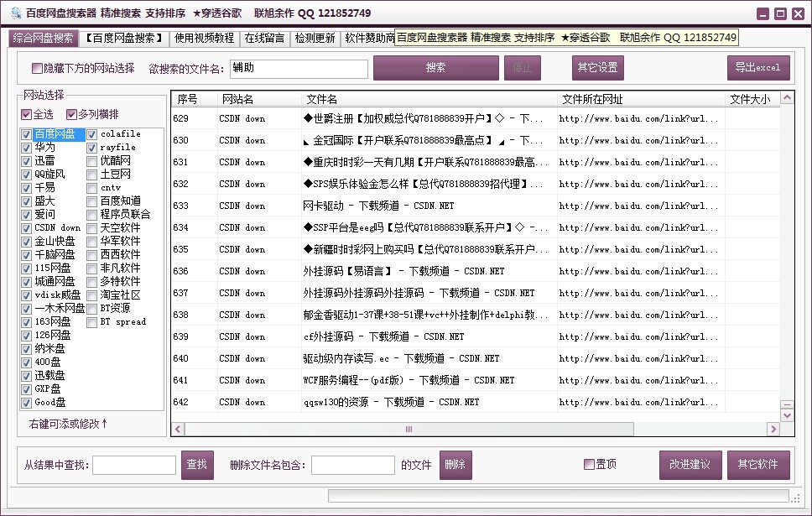Viewport: 812px width, 516px height.
Task: Enable the 土豆网 site checkbox
Action: 91,175
